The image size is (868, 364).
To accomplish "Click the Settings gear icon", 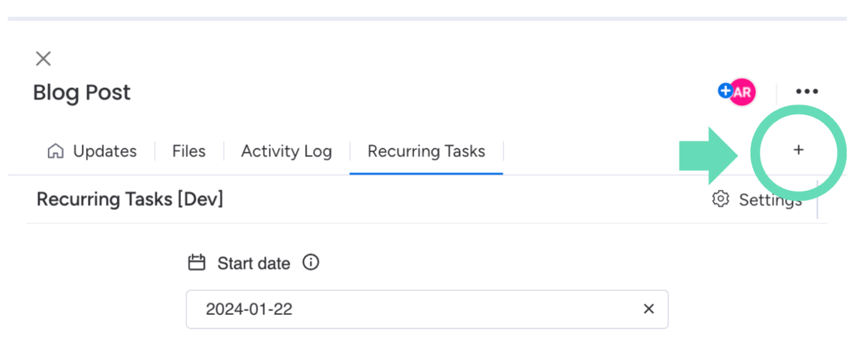I will (720, 199).
